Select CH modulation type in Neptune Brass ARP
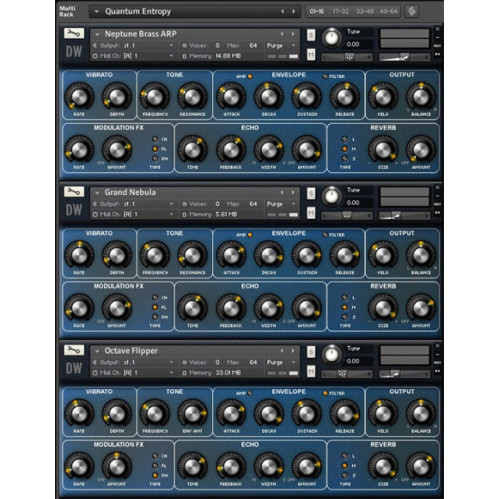The image size is (500, 499). [x=155, y=139]
